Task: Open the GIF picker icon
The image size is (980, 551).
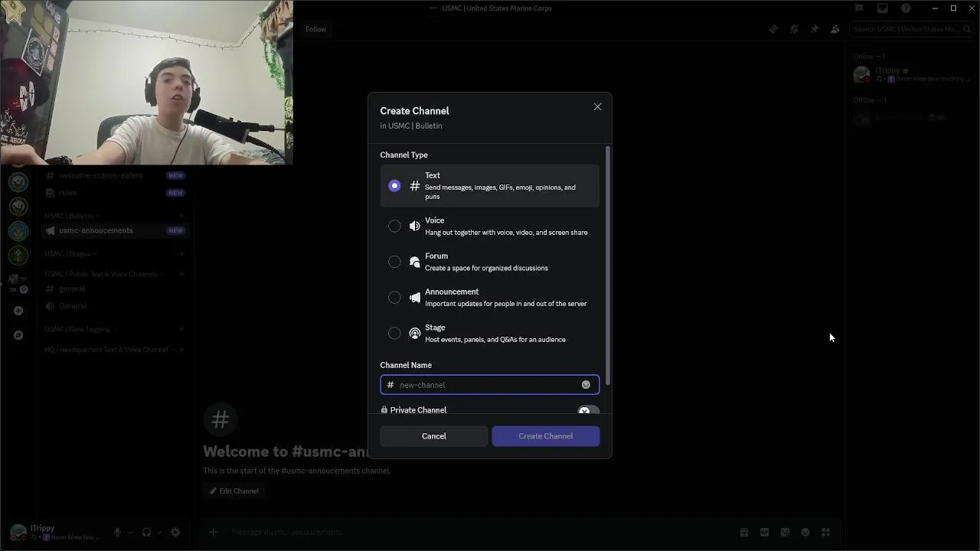Action: pos(764,532)
